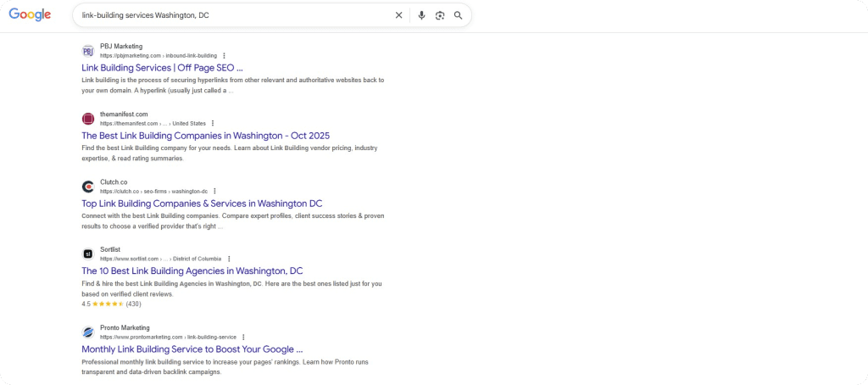
Task: Open the three-dot menu for Pronto Marketing result
Action: [243, 337]
